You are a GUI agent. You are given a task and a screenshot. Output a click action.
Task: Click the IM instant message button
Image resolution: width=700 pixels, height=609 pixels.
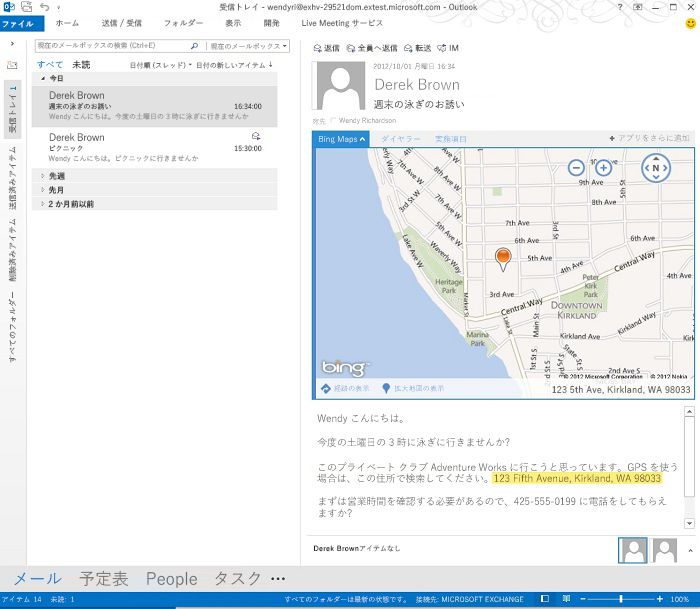(x=448, y=48)
